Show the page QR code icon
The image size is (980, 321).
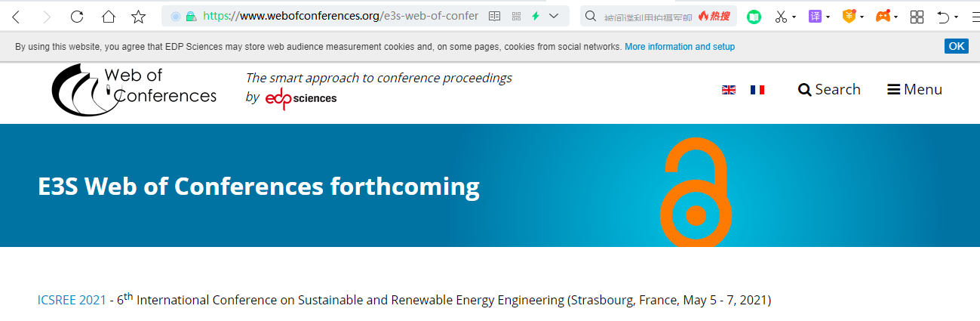click(x=517, y=16)
